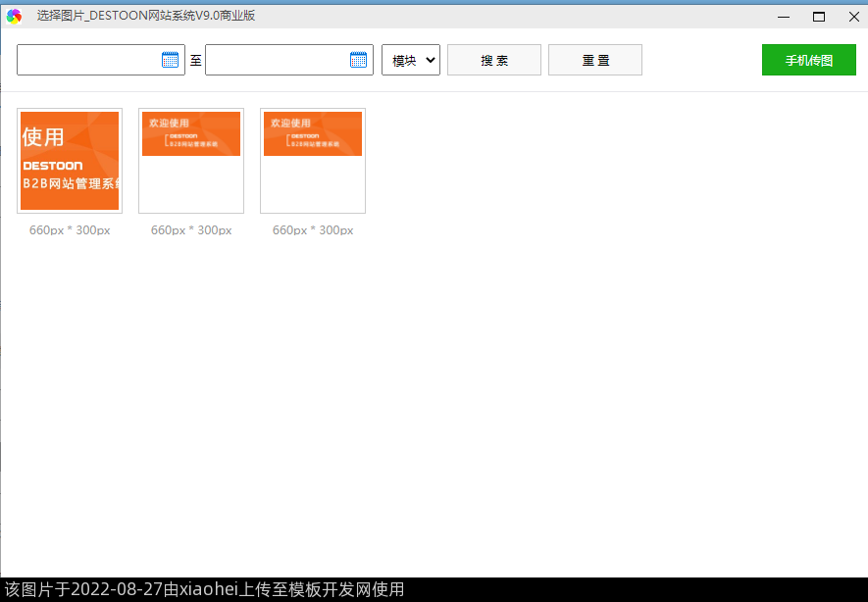
Task: Click the colorful app icon in title bar
Action: 14,16
